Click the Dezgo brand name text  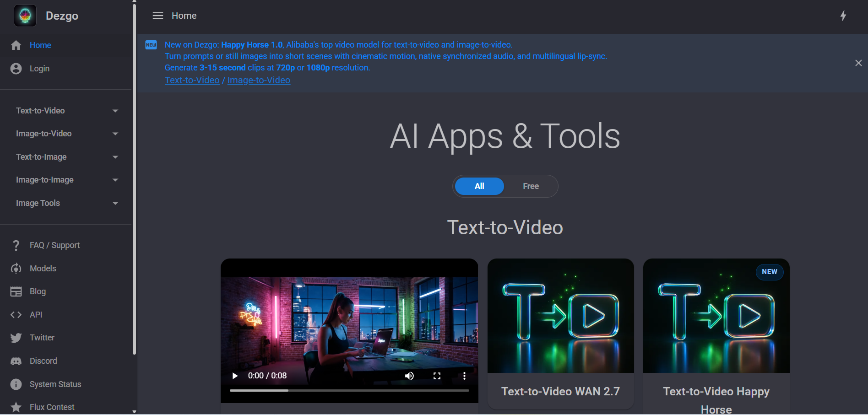(x=62, y=16)
